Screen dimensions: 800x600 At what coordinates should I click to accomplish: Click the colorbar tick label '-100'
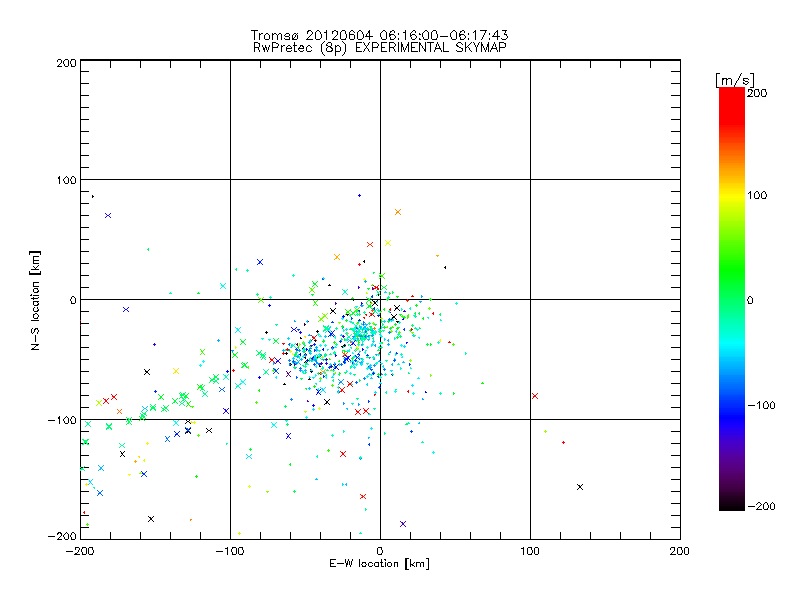(x=761, y=405)
